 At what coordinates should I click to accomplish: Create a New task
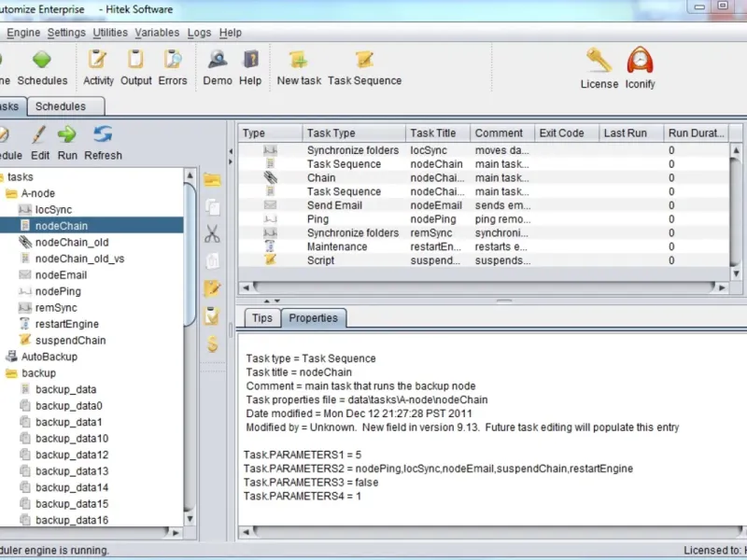pyautogui.click(x=299, y=66)
